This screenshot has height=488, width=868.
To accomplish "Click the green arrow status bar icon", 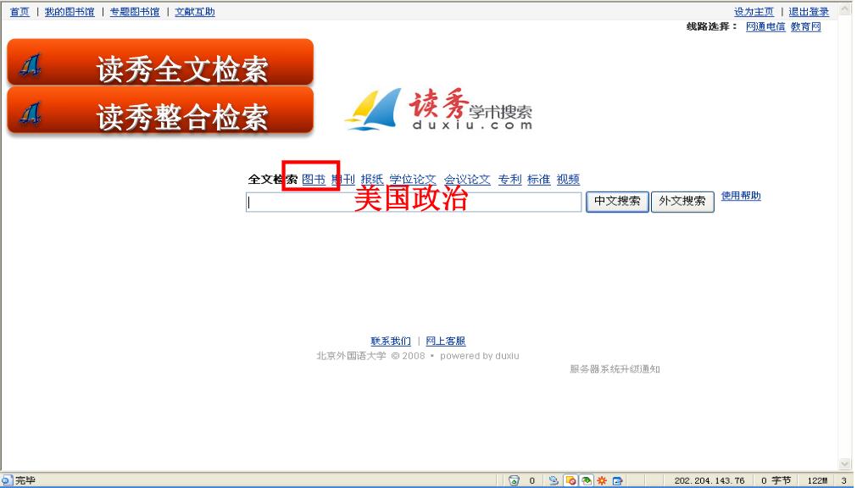I will (587, 480).
